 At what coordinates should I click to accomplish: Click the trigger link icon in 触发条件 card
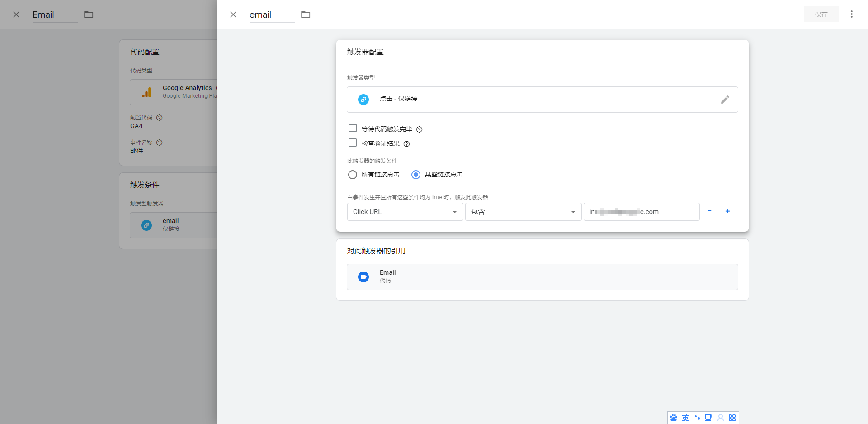point(146,225)
